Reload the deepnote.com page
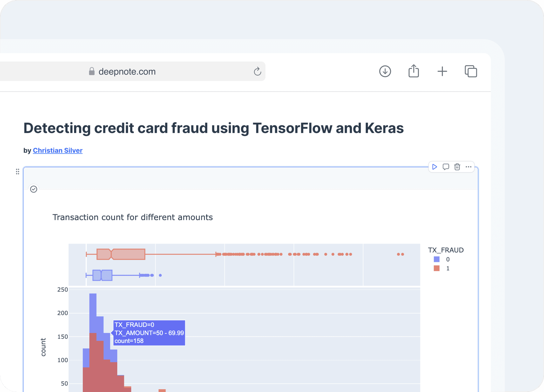Viewport: 544px width, 392px height. (x=257, y=71)
